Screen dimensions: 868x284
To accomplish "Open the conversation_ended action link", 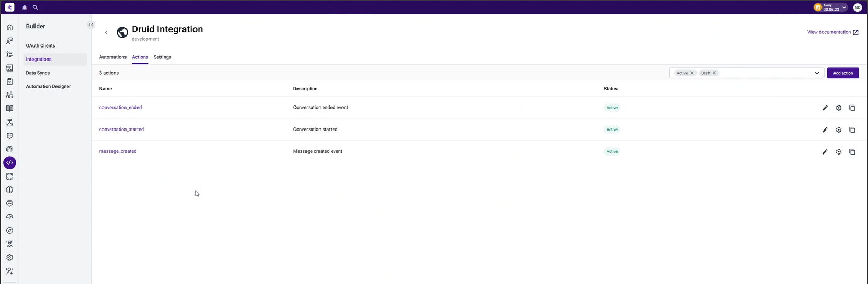I will click(x=120, y=108).
